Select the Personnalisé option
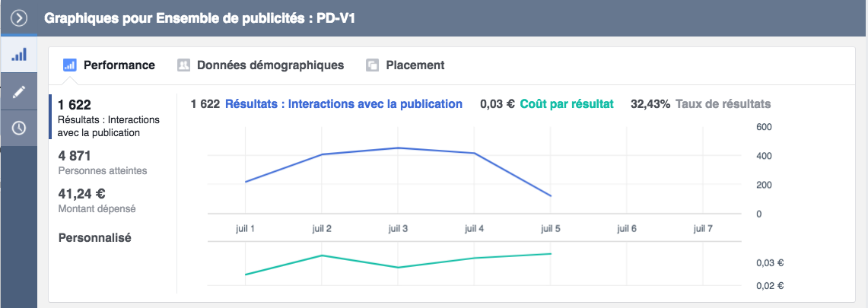The image size is (868, 308). pyautogui.click(x=95, y=238)
